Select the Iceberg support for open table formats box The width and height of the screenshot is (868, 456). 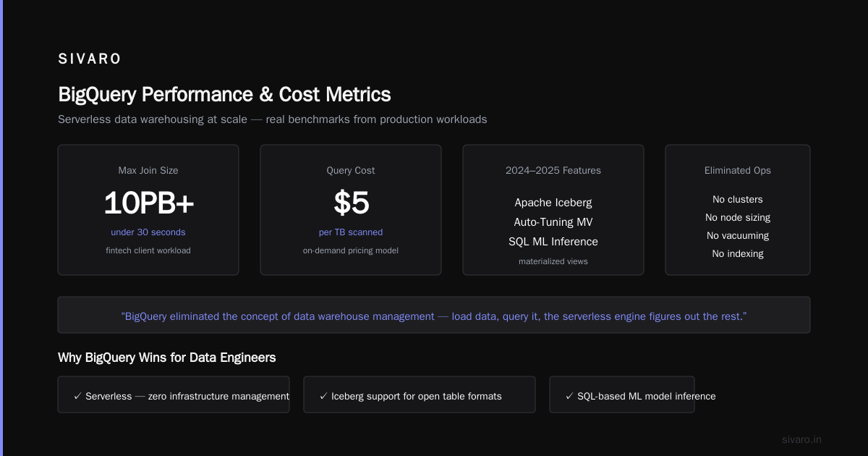point(420,394)
